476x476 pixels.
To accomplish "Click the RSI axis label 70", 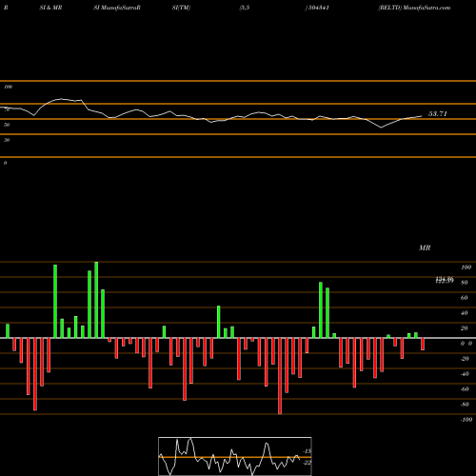I will coord(7,109).
